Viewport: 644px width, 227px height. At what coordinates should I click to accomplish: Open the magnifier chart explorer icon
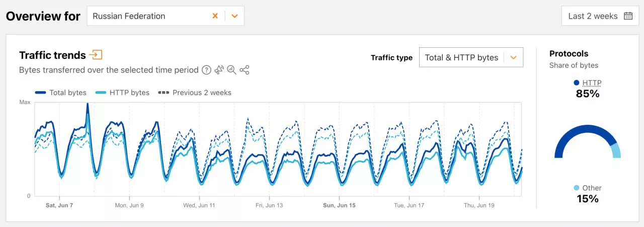[231, 70]
